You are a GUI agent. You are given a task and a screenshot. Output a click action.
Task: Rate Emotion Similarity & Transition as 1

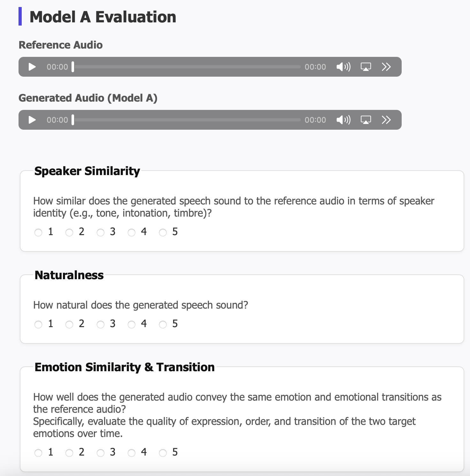tap(38, 453)
